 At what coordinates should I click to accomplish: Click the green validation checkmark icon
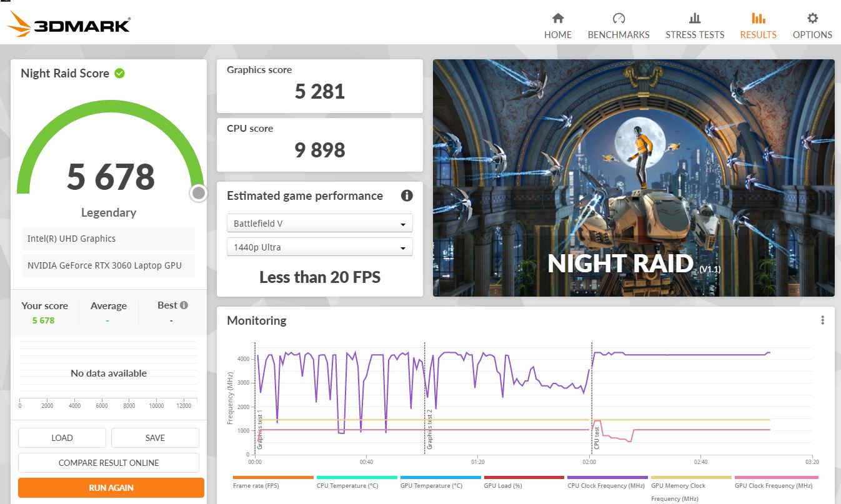[x=119, y=73]
